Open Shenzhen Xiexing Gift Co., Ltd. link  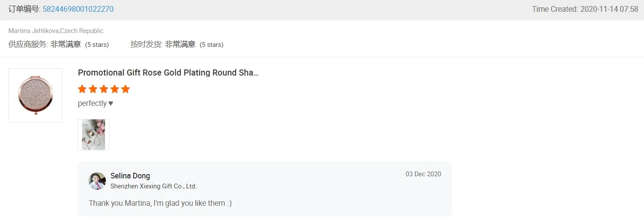pos(154,186)
